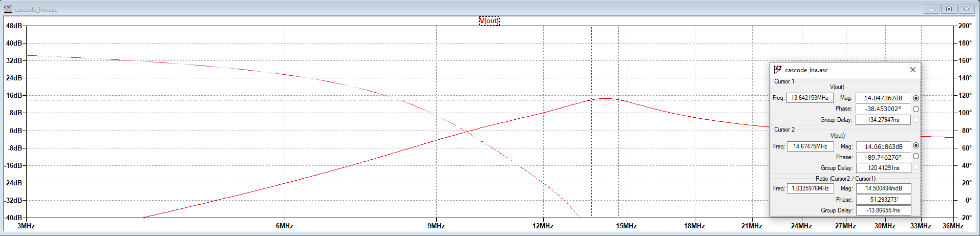
Task: Click the "3MHz" frequency axis label
Action: pos(26,226)
